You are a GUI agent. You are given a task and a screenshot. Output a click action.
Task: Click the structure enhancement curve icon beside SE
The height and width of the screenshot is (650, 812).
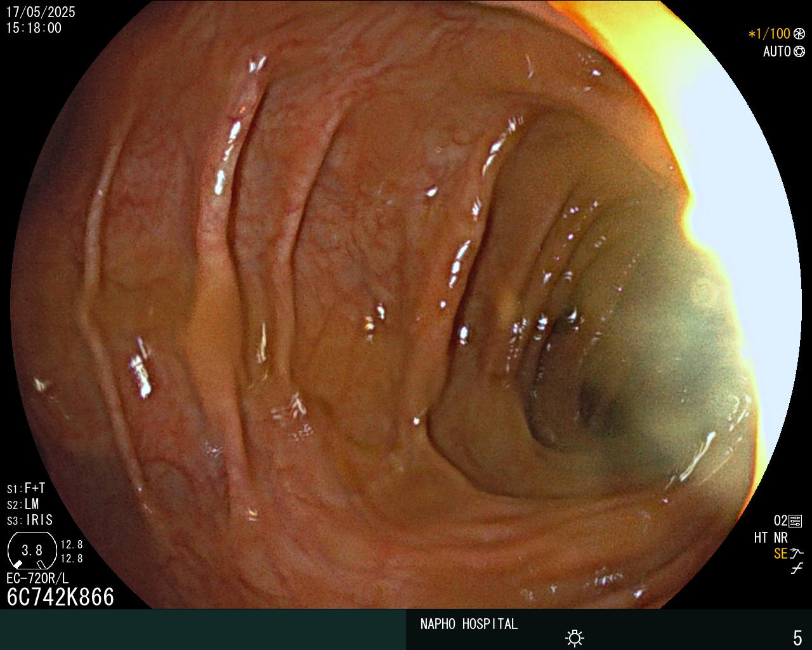pos(797,554)
